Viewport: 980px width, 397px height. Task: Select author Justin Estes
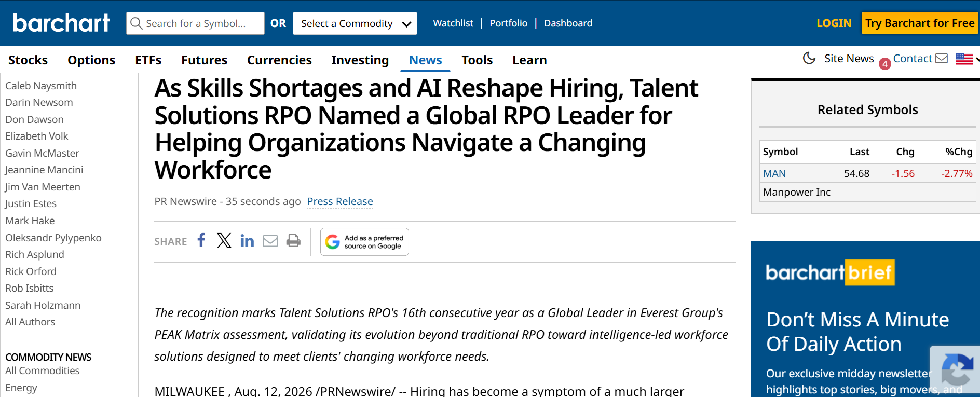pos(31,203)
